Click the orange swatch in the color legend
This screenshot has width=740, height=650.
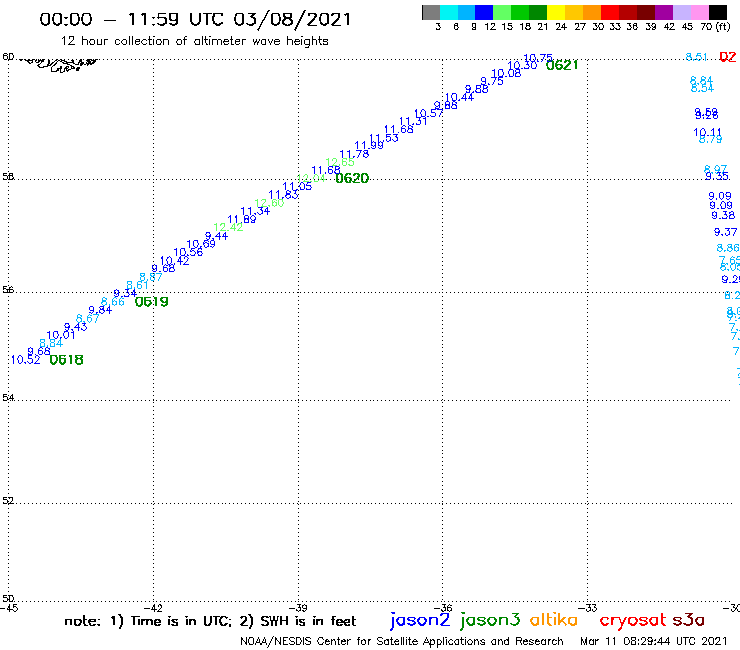pyautogui.click(x=592, y=13)
